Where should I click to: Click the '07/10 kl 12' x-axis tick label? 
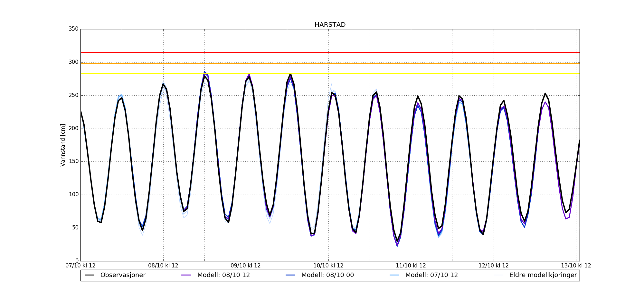pos(80,266)
